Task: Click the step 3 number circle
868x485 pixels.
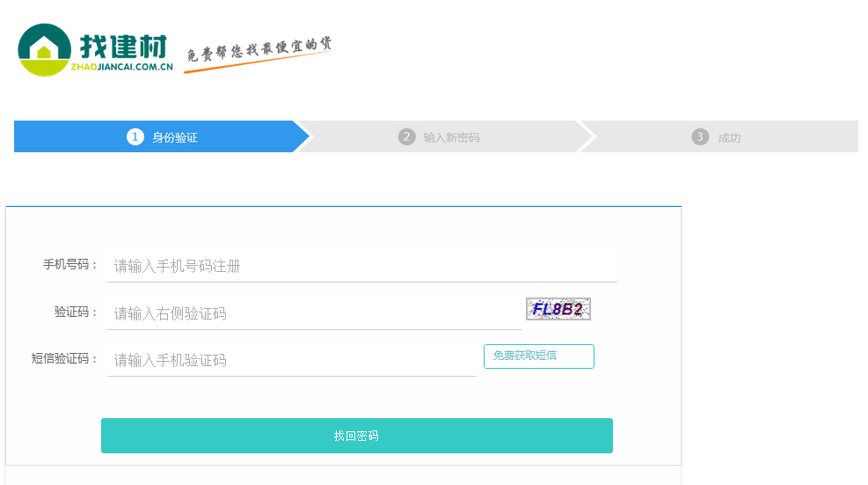Action: [x=700, y=136]
